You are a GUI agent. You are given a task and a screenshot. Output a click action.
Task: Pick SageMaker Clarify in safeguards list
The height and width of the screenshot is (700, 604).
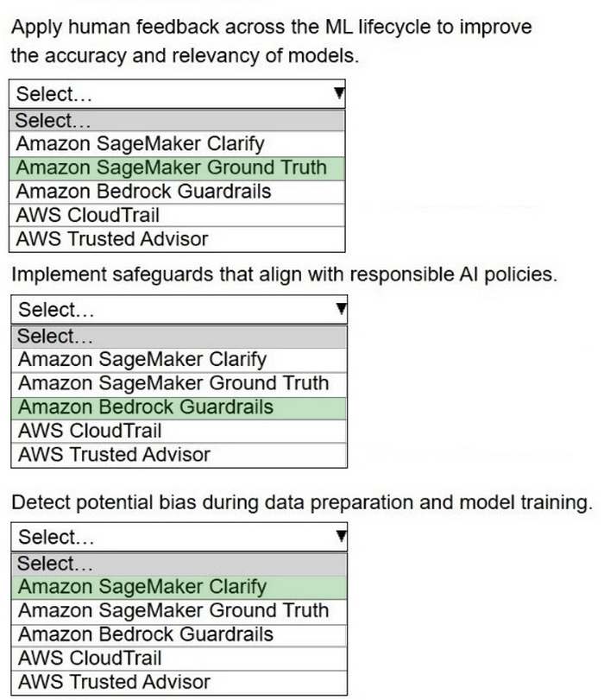142,359
